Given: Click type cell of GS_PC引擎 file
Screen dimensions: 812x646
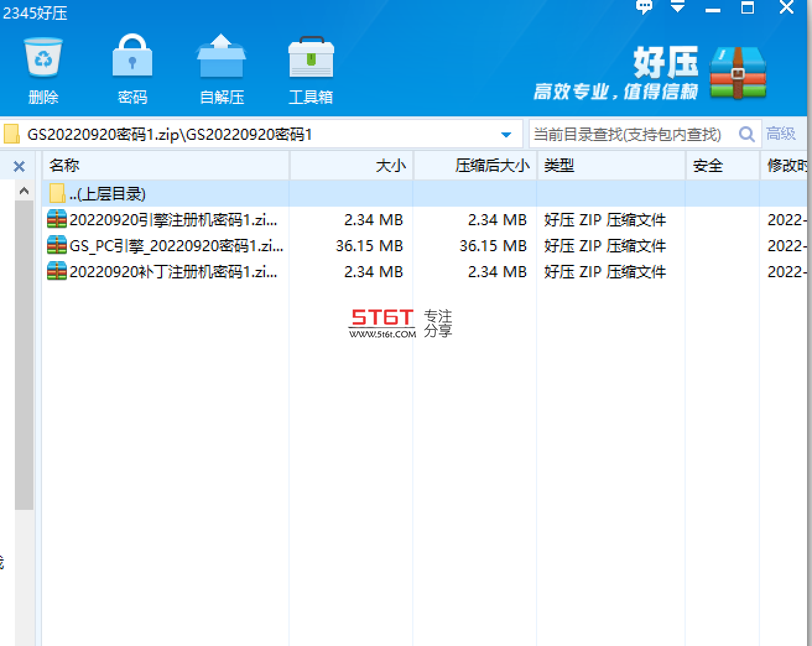Looking at the screenshot, I should pos(605,246).
